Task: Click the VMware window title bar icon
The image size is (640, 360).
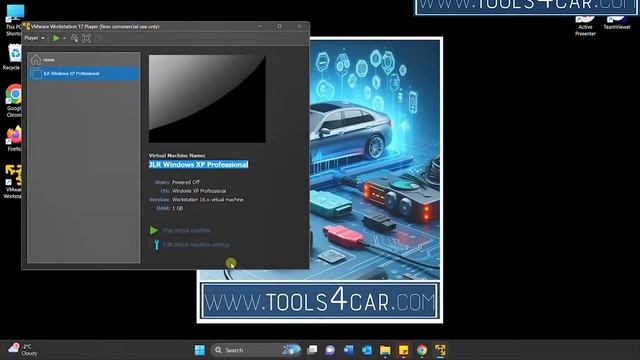Action: [27, 27]
